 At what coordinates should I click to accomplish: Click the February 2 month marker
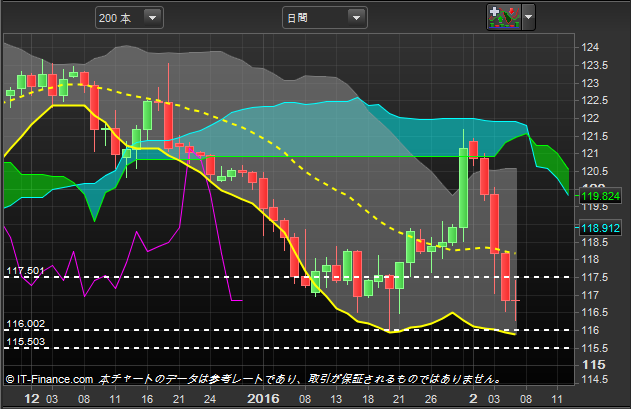point(473,399)
